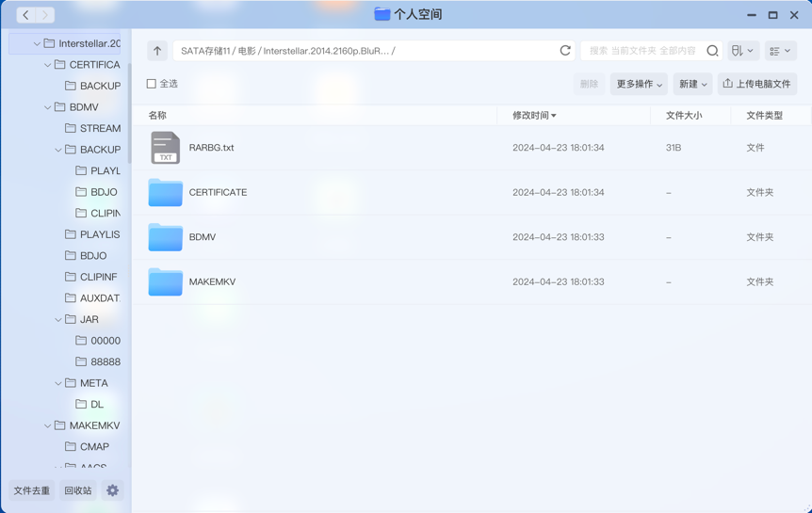This screenshot has width=812, height=513.
Task: Click SATA存储11 in the breadcrumb path
Action: [205, 51]
